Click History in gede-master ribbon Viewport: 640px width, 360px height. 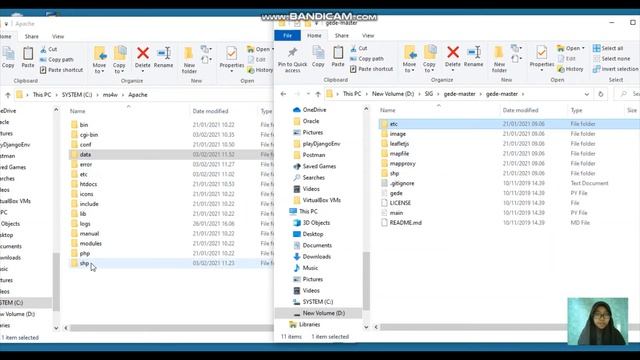point(570,69)
